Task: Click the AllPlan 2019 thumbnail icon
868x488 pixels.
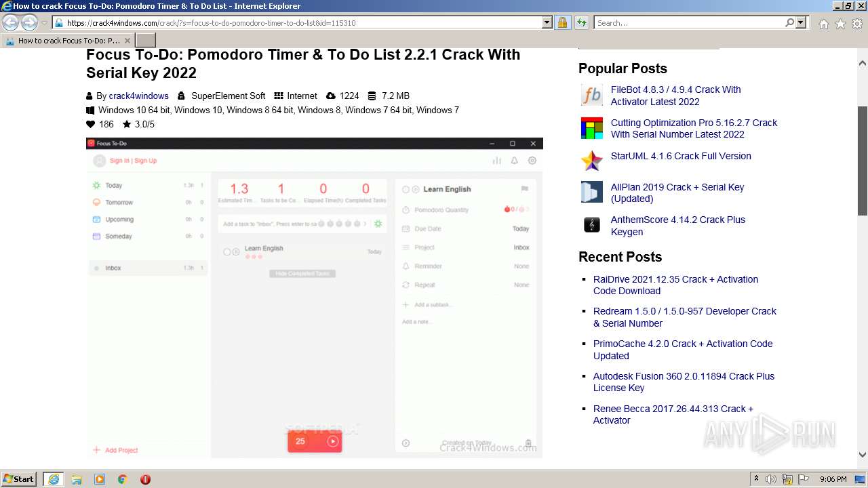Action: pyautogui.click(x=592, y=192)
